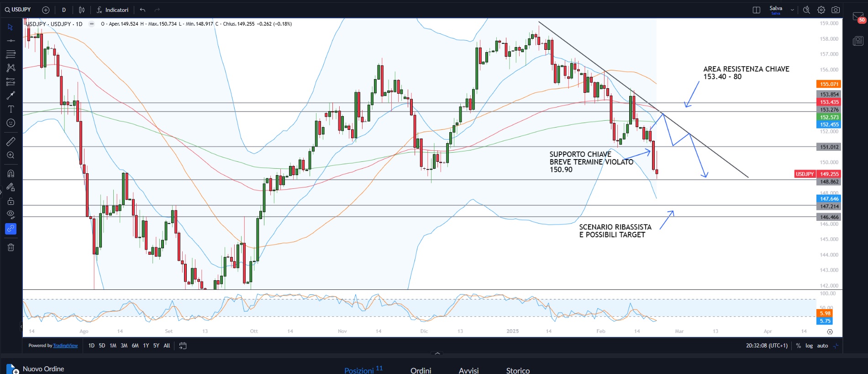Select the Fibonacci retracement tool in left toolbar
Viewport: 868px width, 374px height.
click(x=11, y=54)
